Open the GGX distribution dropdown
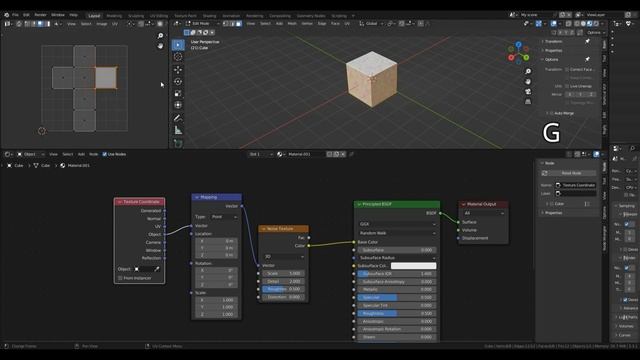 397,224
